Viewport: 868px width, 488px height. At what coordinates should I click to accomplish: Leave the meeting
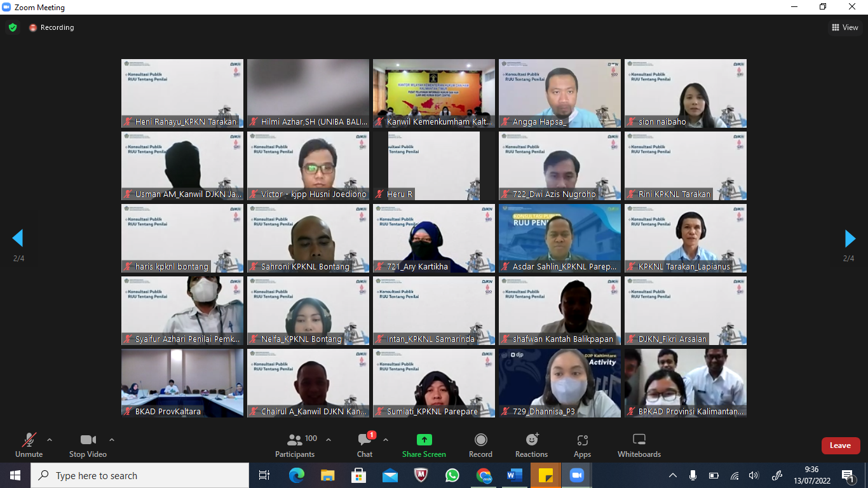(840, 445)
